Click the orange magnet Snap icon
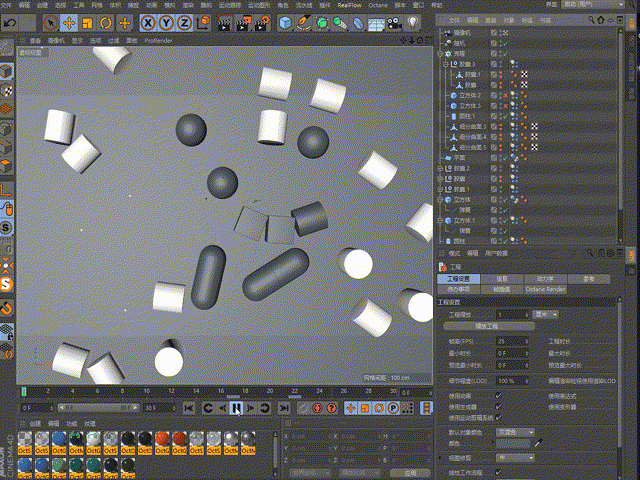The image size is (640, 480). 7,308
